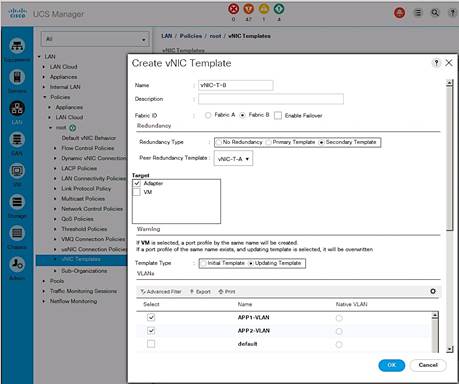Set default VLAN as Native VLAN
The width and height of the screenshot is (459, 384).
[339, 345]
